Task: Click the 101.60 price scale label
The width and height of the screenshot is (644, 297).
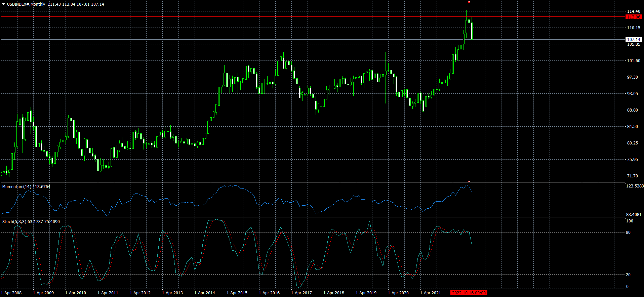Action: point(634,61)
